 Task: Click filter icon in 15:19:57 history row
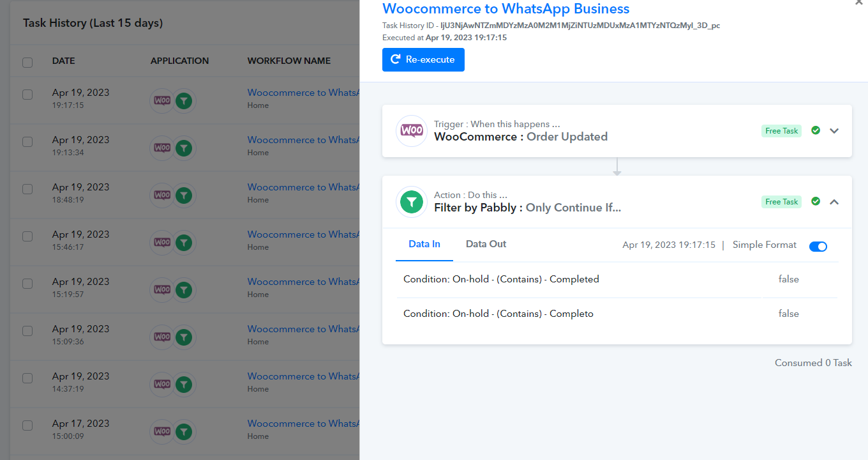click(184, 289)
